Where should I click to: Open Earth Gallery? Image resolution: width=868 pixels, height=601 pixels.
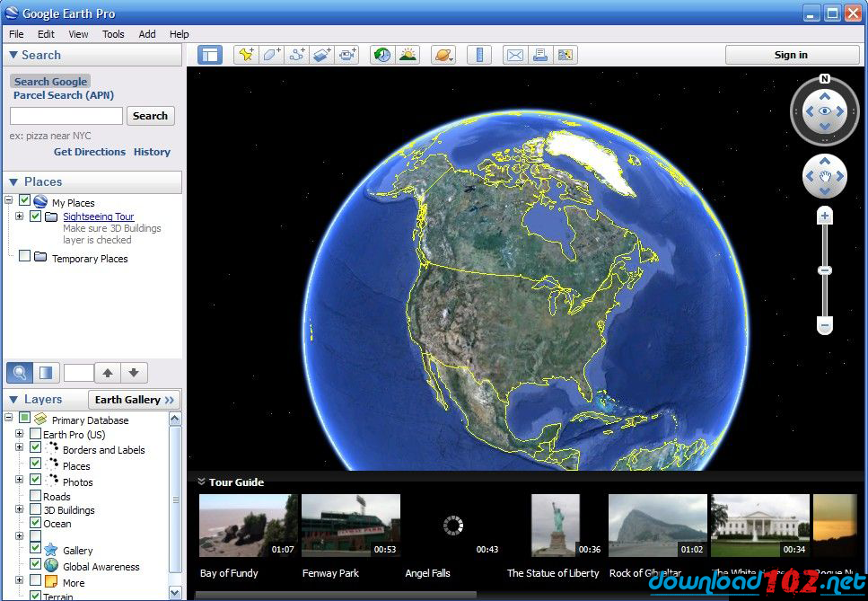point(134,400)
